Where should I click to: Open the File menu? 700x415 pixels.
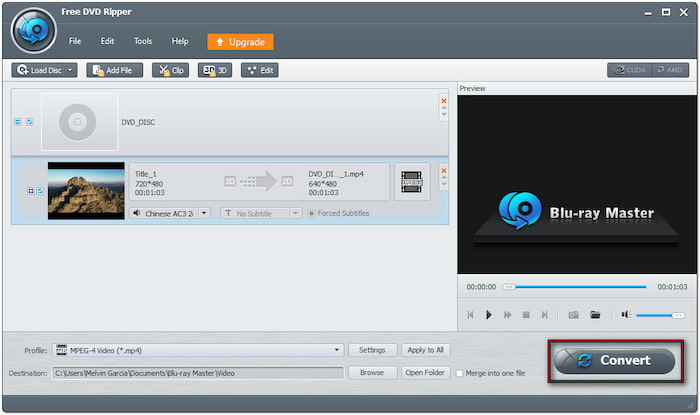pyautogui.click(x=75, y=41)
